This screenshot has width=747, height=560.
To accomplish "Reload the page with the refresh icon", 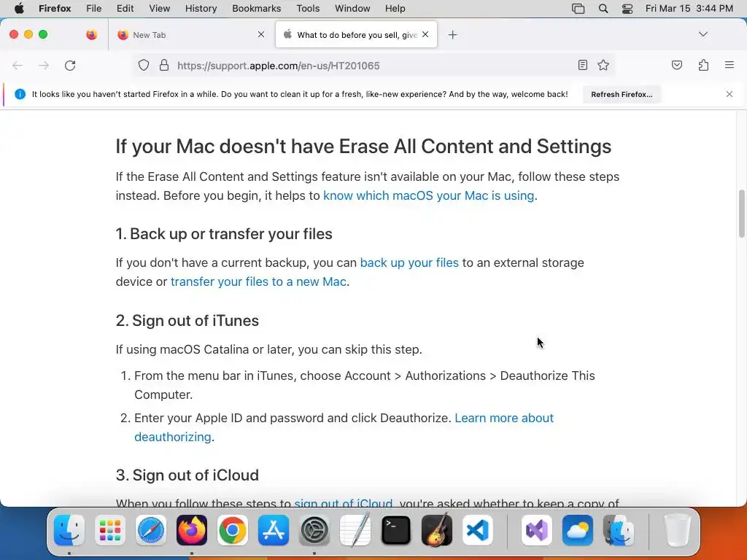I will pyautogui.click(x=70, y=66).
